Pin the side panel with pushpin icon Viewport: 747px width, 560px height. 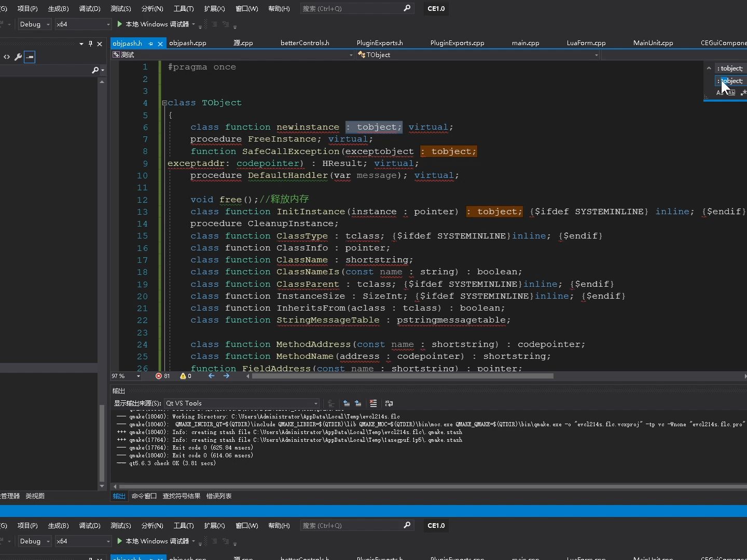(x=90, y=44)
